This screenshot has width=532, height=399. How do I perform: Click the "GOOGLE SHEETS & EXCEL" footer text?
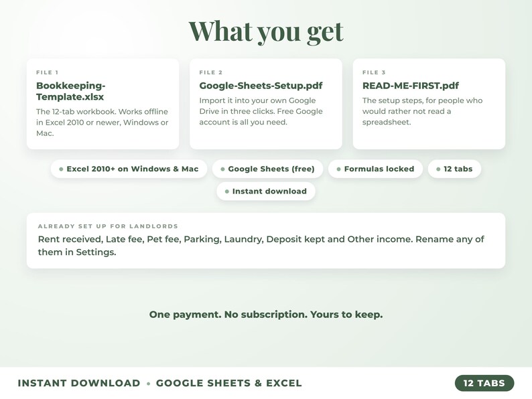[x=229, y=383]
